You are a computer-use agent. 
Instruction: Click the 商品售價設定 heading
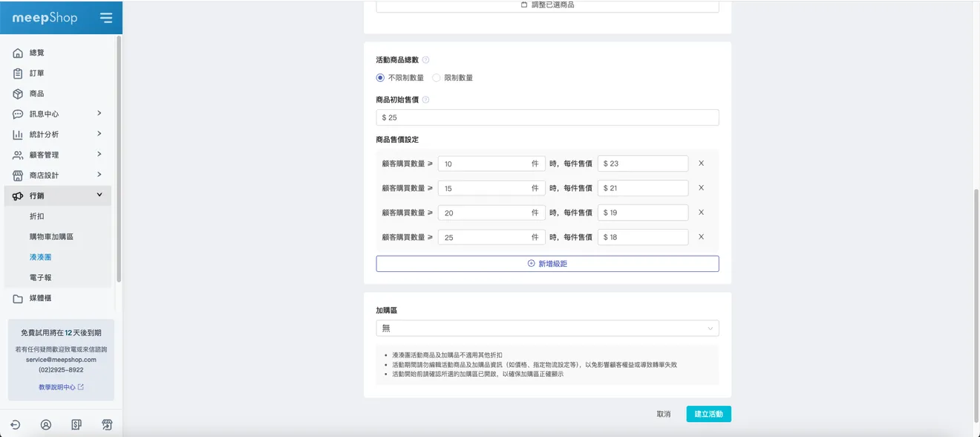[397, 140]
